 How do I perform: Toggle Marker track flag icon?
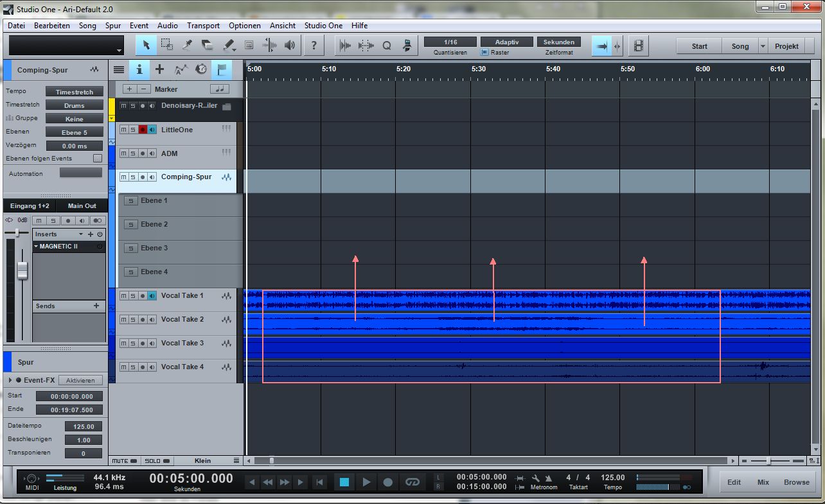(221, 69)
